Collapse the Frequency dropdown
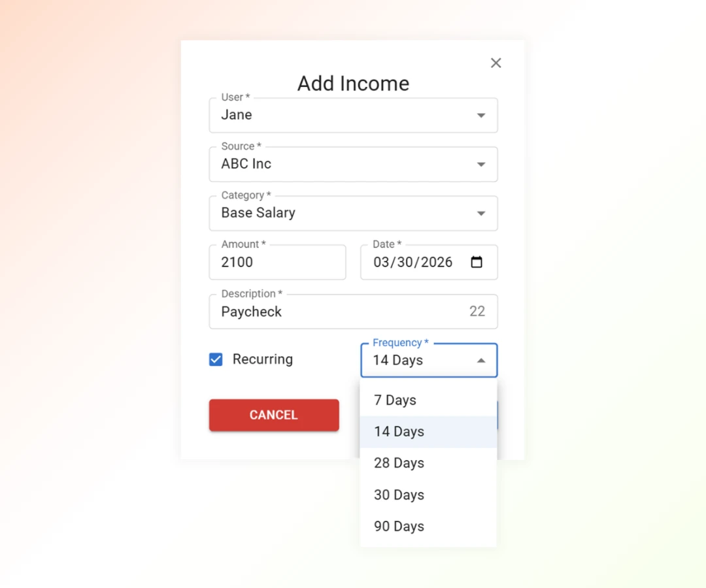Viewport: 706px width, 588px height. (x=429, y=361)
